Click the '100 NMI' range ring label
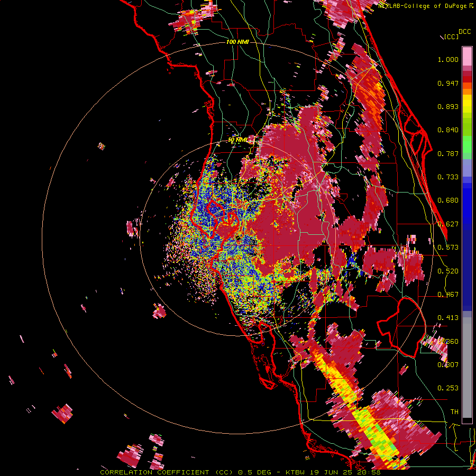 point(237,42)
